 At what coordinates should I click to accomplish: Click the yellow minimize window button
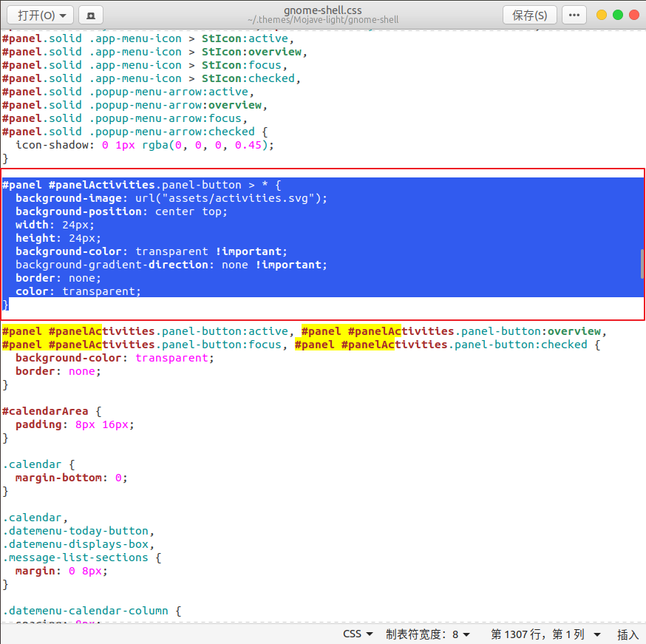(x=602, y=15)
